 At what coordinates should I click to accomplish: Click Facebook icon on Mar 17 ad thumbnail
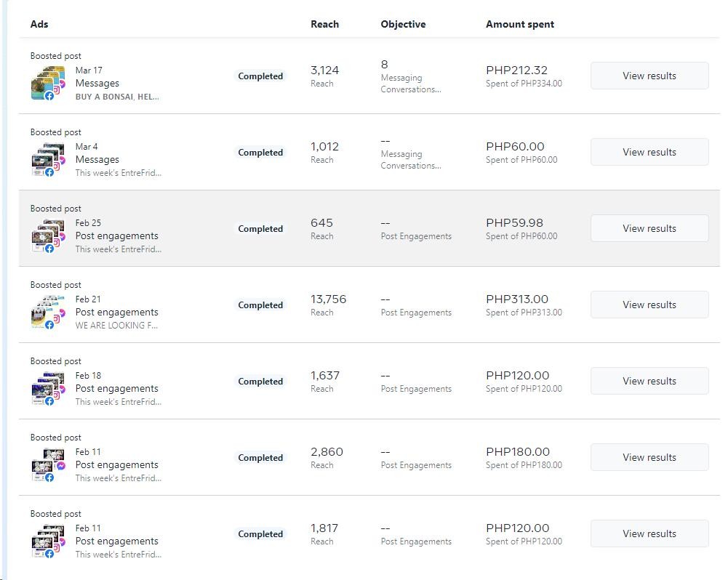49,96
